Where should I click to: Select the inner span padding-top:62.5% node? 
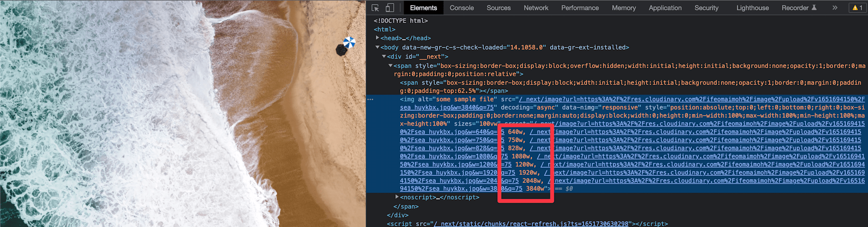click(x=631, y=87)
